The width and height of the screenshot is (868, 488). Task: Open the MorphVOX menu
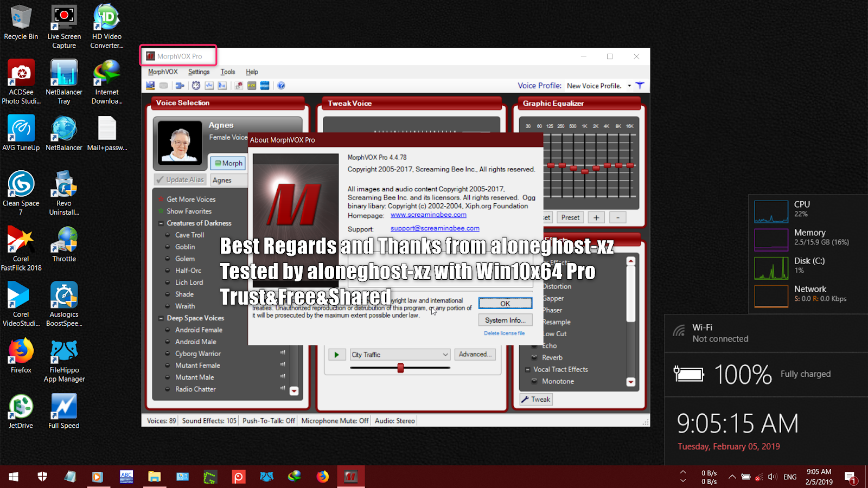163,72
